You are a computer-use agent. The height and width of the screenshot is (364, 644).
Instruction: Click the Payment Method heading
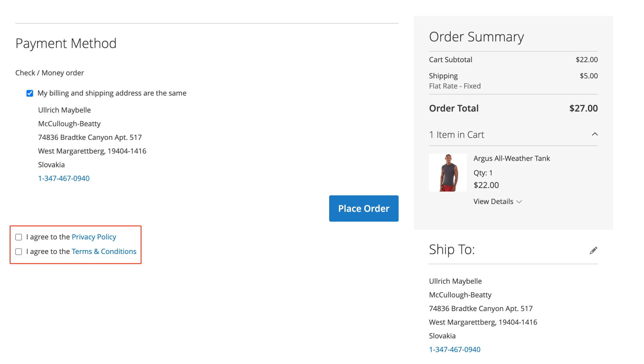[x=66, y=43]
